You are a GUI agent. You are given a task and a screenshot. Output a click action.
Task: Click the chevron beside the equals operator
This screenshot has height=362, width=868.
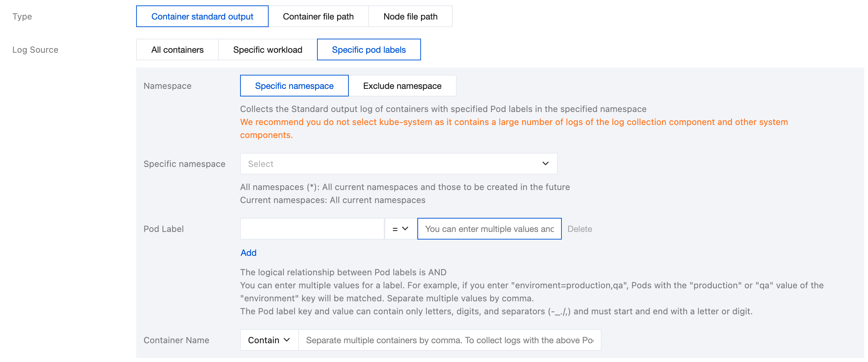tap(405, 229)
